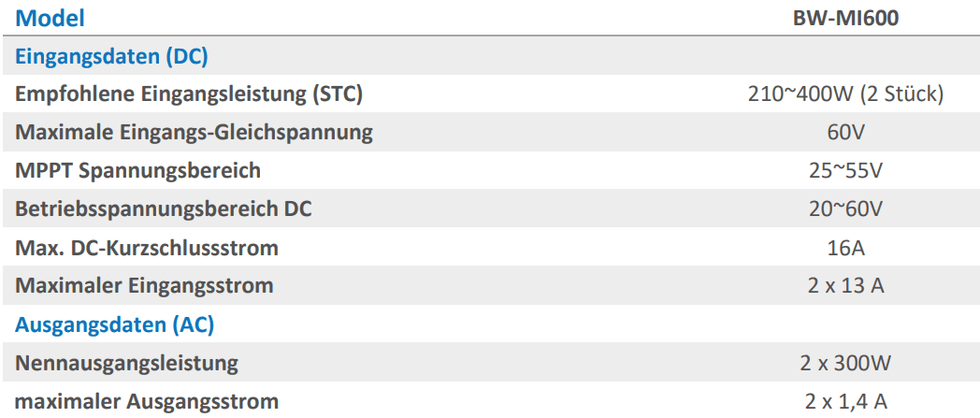The height and width of the screenshot is (418, 980).
Task: Click the Eingangsdaten (DC) section heading
Action: pos(111,57)
